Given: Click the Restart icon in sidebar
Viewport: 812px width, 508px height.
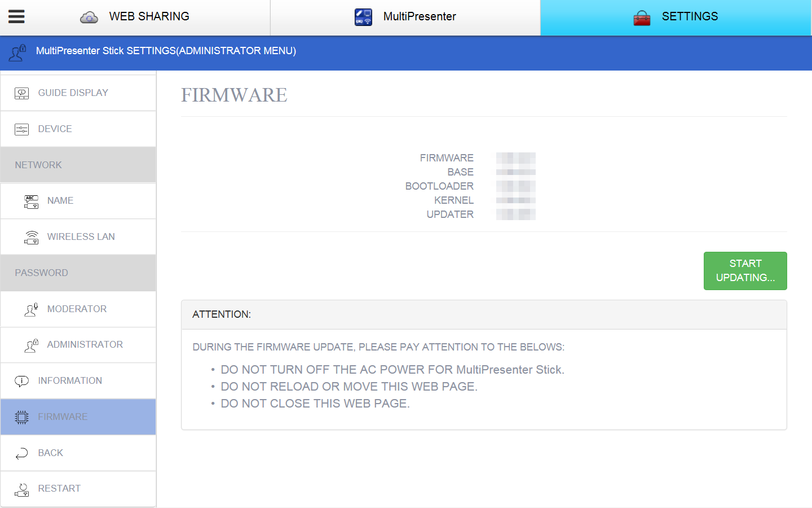Looking at the screenshot, I should (21, 489).
